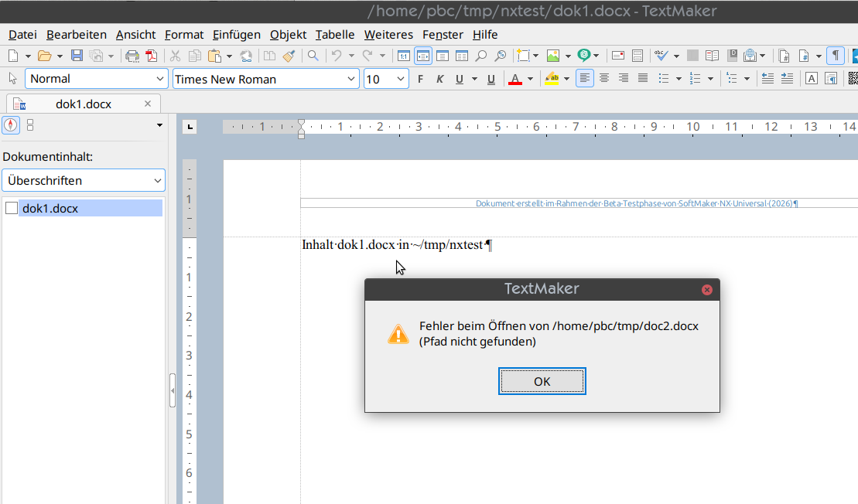Insert a picture with the image icon
Screen dimensions: 858x504
tap(553, 56)
